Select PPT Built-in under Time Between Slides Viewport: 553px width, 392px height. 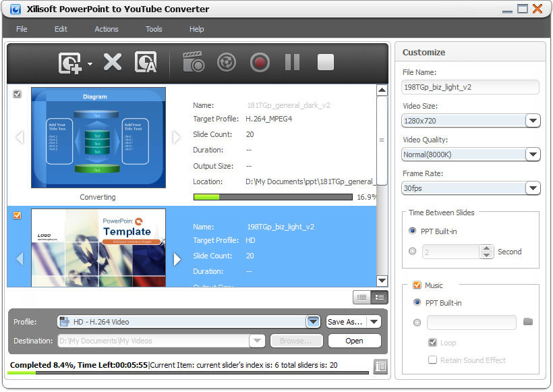tap(413, 231)
